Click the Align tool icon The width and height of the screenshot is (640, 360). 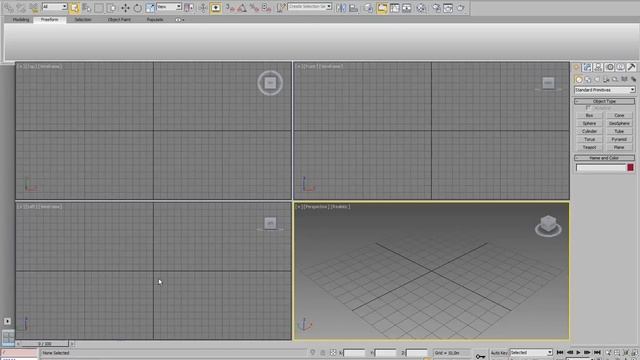[x=354, y=7]
